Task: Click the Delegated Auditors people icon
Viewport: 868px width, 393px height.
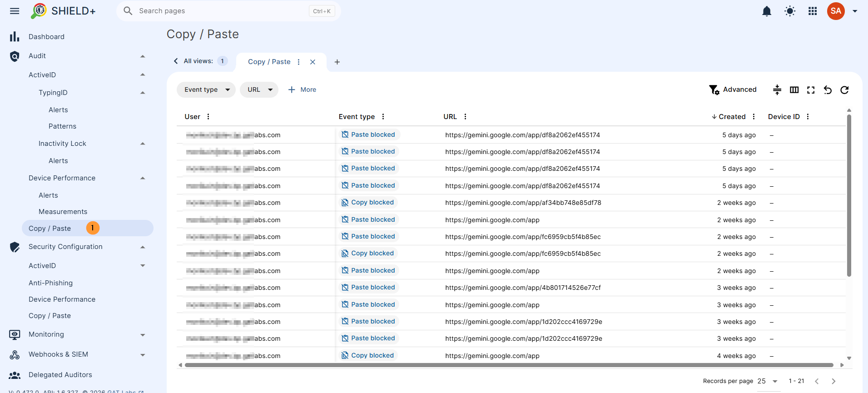Action: [15, 375]
